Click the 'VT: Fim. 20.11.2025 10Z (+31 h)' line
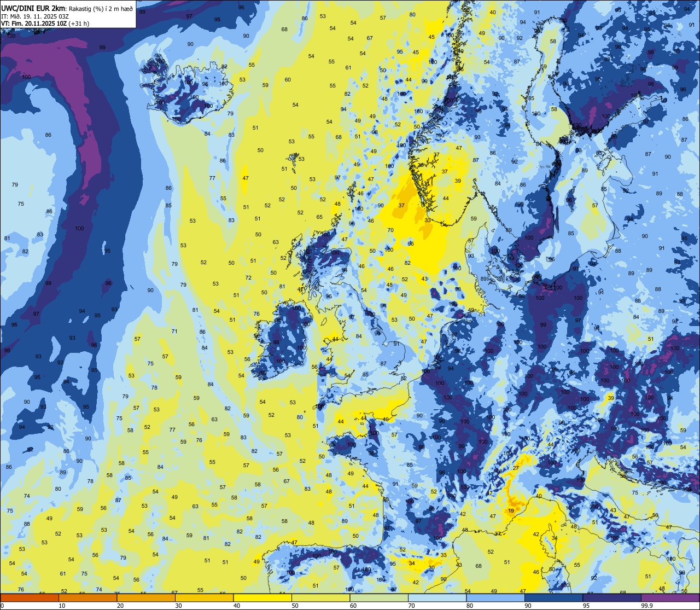The height and width of the screenshot is (610, 700). click(45, 24)
